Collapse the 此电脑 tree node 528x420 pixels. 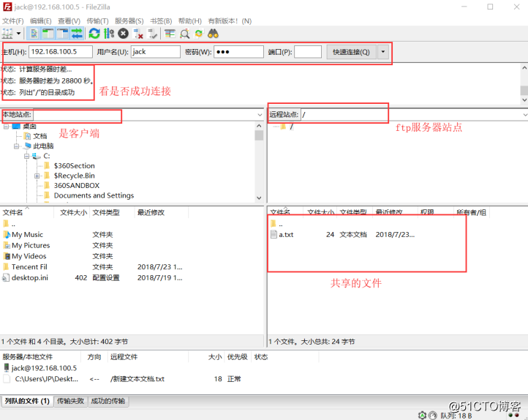tap(16, 146)
